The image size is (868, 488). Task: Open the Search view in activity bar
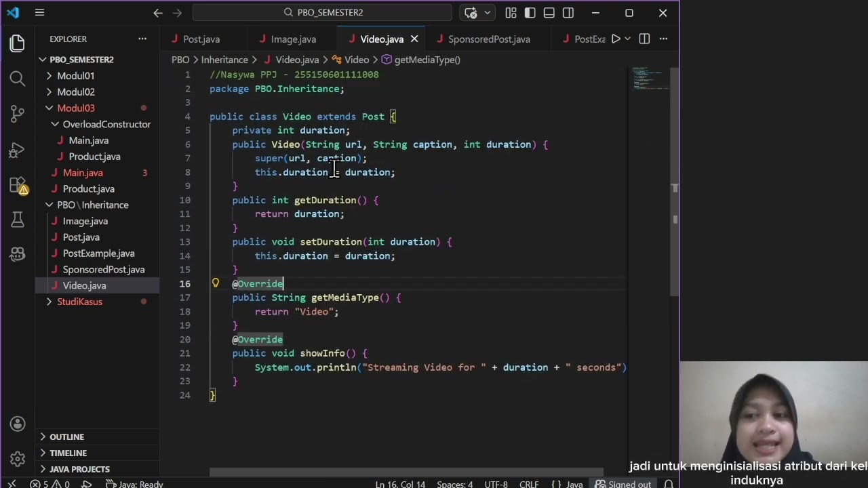point(18,79)
